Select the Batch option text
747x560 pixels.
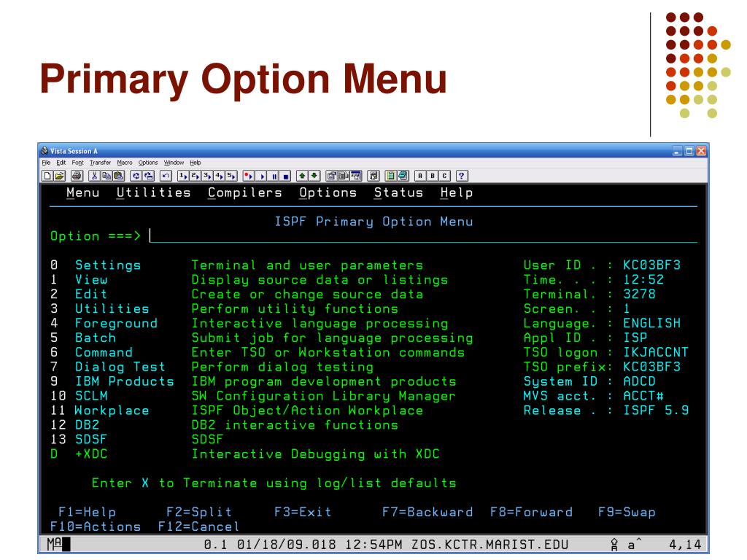[96, 338]
